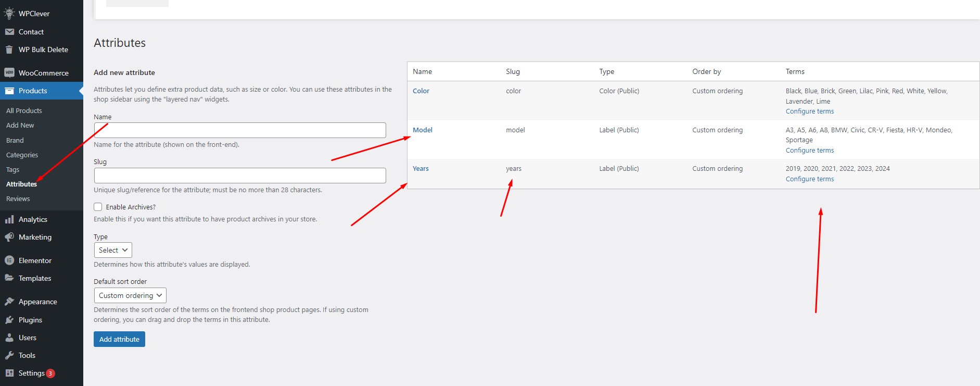Click the 'color' slug cell
980x386 pixels.
pos(513,91)
